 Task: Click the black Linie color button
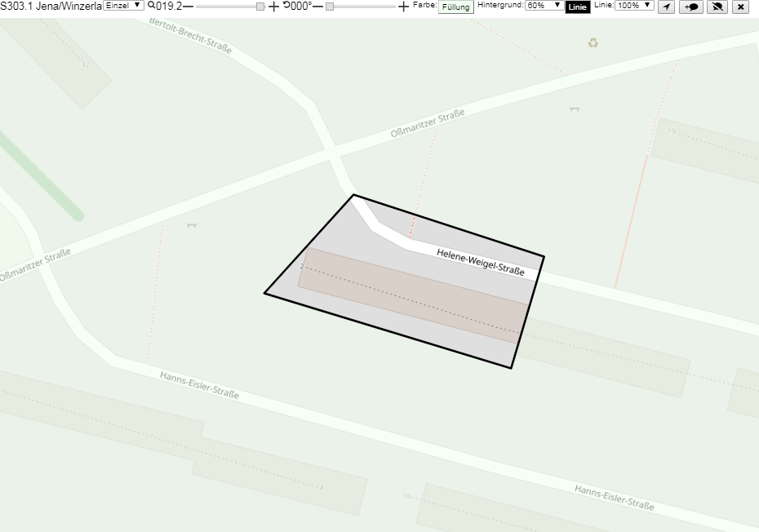[578, 7]
